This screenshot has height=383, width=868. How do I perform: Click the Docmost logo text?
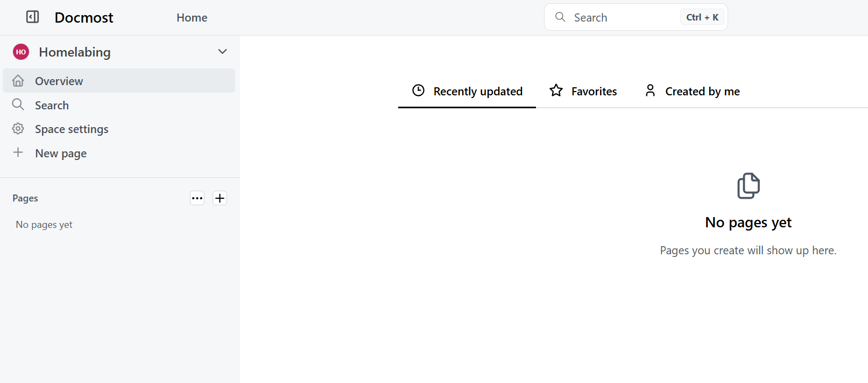(84, 18)
